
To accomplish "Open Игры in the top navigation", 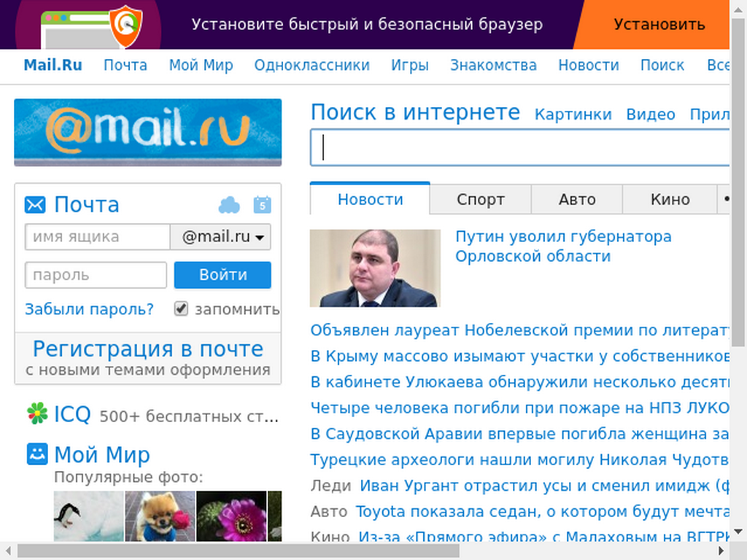I will pos(410,65).
